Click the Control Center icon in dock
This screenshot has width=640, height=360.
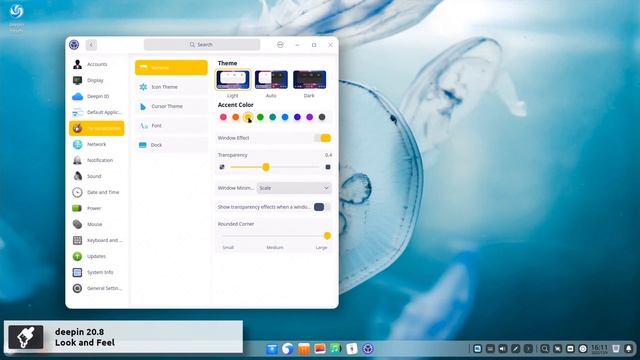368,349
